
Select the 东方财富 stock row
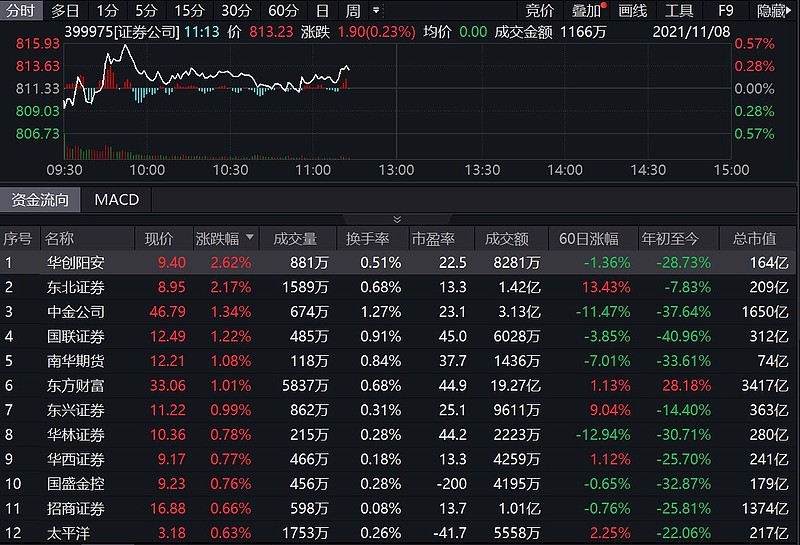click(398, 385)
